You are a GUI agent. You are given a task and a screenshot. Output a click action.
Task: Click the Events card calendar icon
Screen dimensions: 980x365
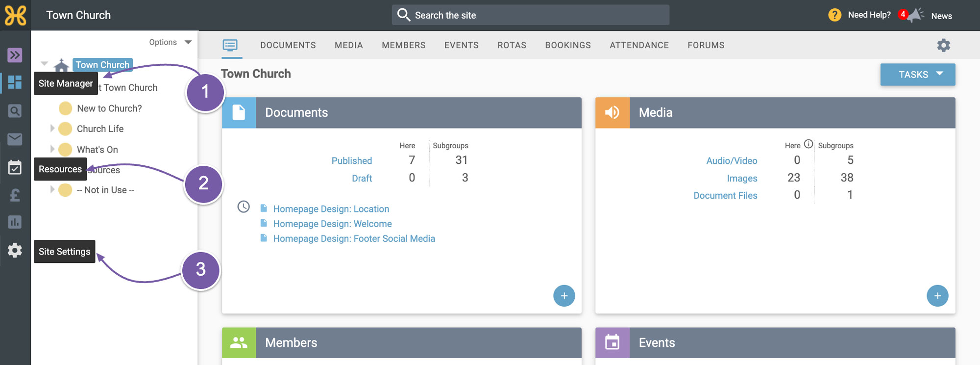[x=612, y=342]
